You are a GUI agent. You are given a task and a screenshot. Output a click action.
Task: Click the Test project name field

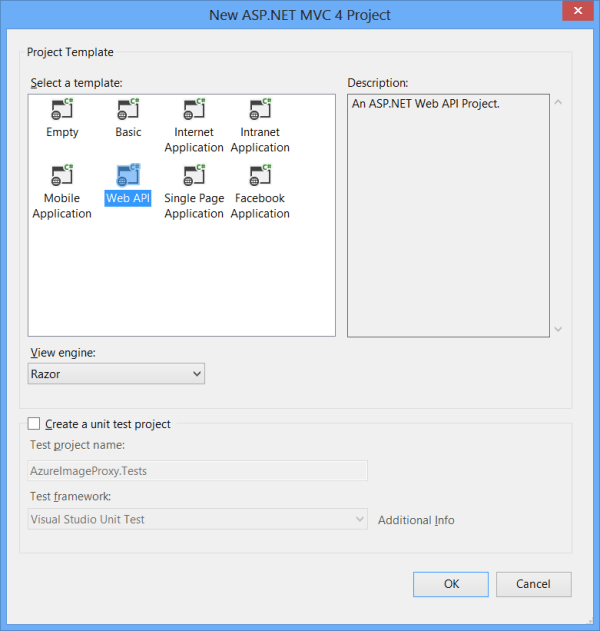click(198, 471)
